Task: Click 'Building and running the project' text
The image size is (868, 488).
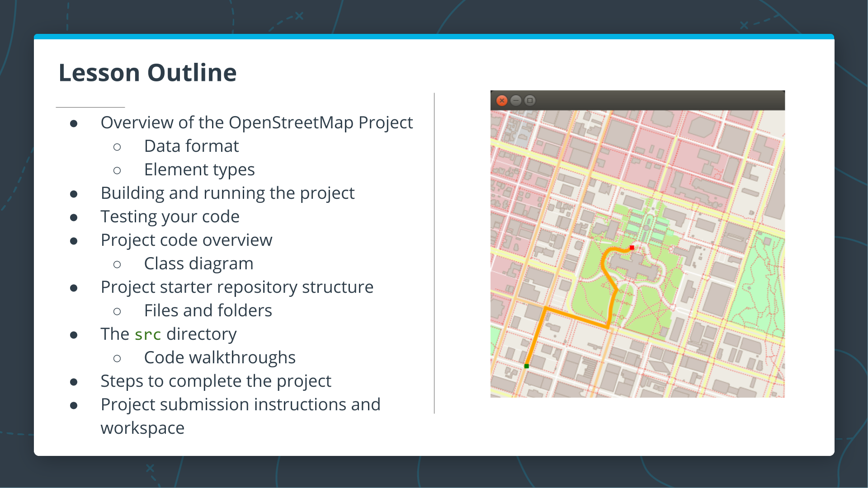Action: pos(227,193)
